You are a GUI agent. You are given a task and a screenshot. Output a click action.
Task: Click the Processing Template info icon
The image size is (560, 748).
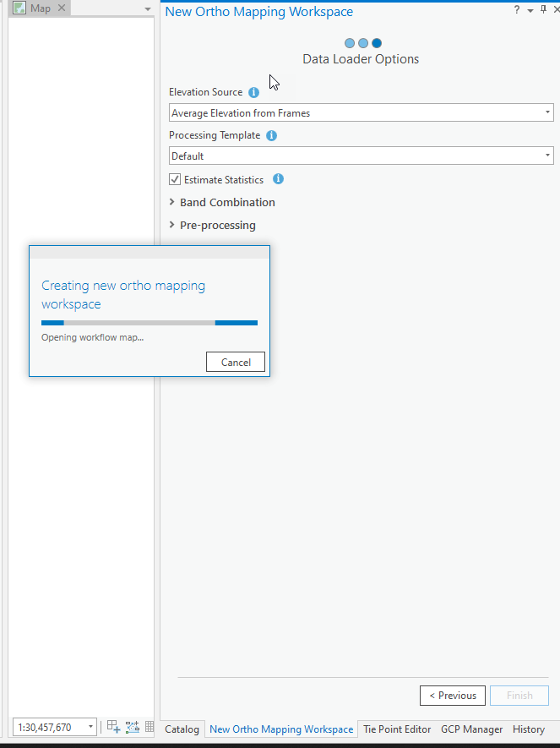click(x=271, y=135)
